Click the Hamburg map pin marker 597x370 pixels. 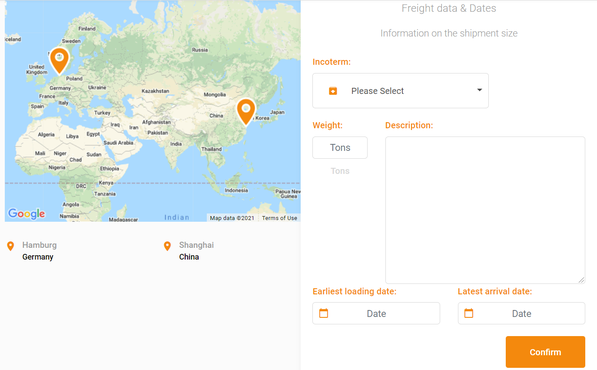point(59,60)
